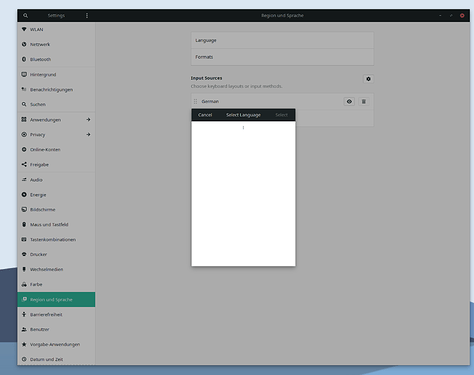Image resolution: width=474 pixels, height=375 pixels.
Task: Open Input Sources options gear
Action: (368, 79)
